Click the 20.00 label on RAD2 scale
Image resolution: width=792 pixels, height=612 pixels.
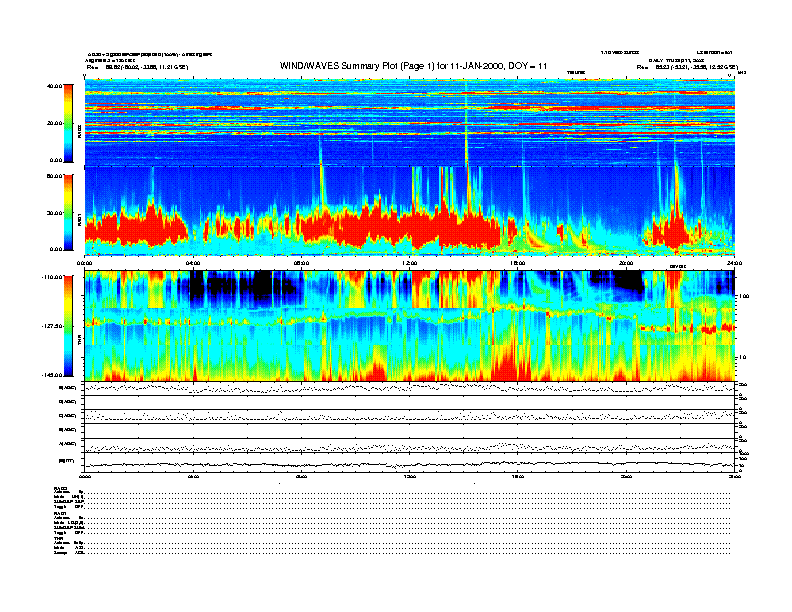(x=54, y=123)
